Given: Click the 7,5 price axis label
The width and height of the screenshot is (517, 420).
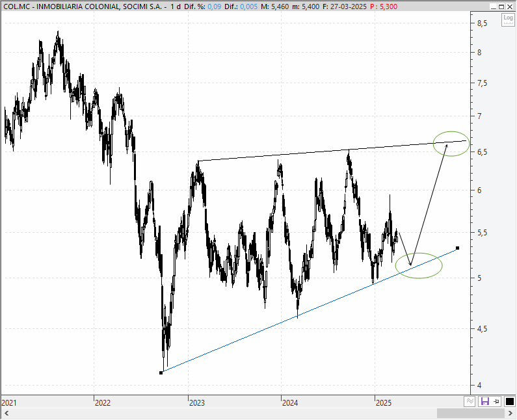Looking at the screenshot, I should coord(483,83).
